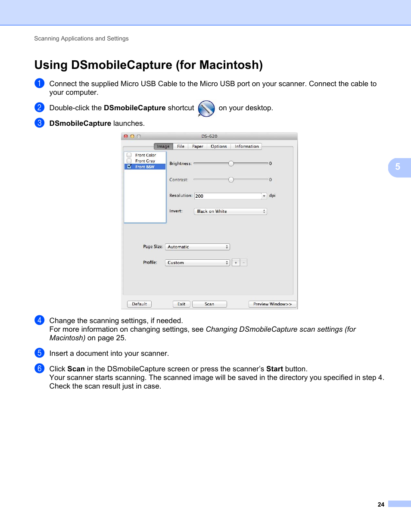The width and height of the screenshot is (411, 532).
Task: Click the Changing DSmobileCapture scan settings reference
Action: (203, 333)
